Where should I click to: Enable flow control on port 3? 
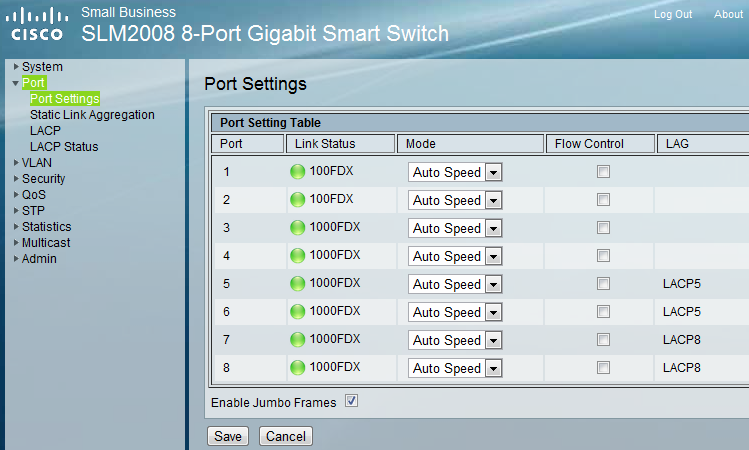point(603,227)
